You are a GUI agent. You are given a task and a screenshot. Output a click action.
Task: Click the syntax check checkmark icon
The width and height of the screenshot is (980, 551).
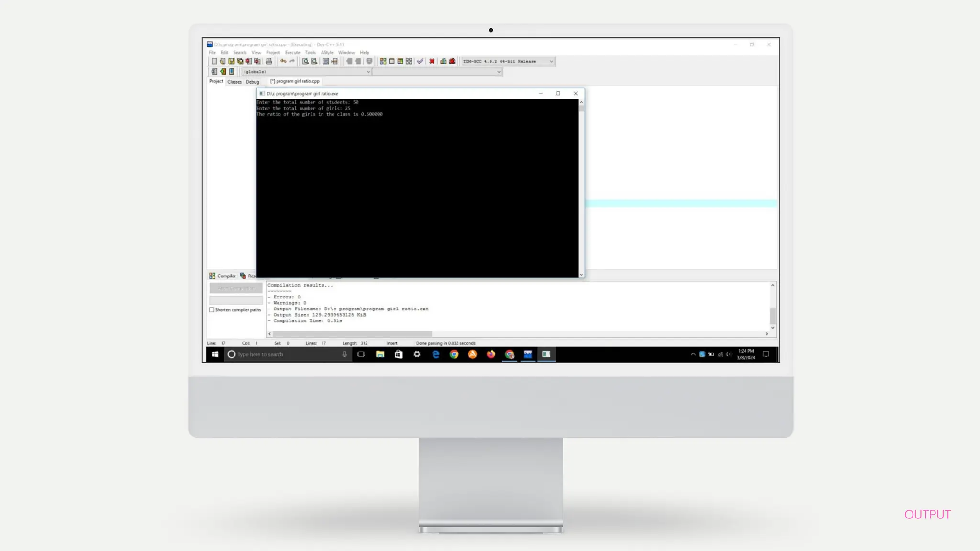pos(420,61)
